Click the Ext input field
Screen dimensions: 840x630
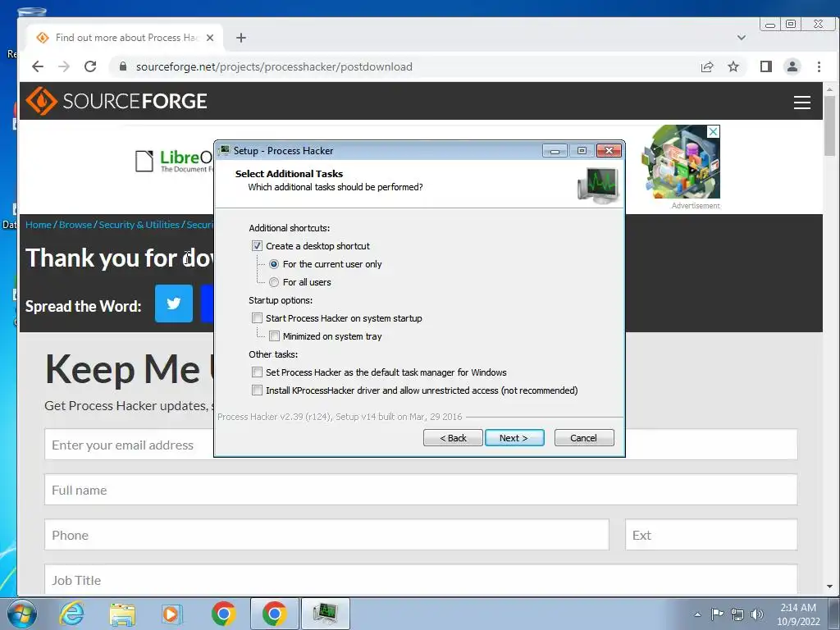(711, 535)
